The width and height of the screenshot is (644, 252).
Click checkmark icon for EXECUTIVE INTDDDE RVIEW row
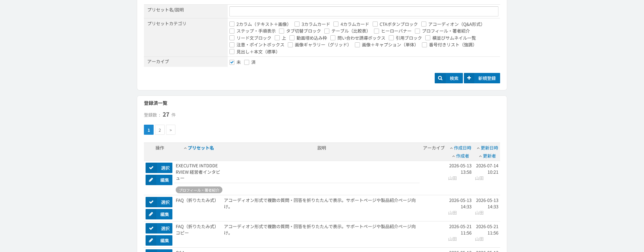coord(151,168)
